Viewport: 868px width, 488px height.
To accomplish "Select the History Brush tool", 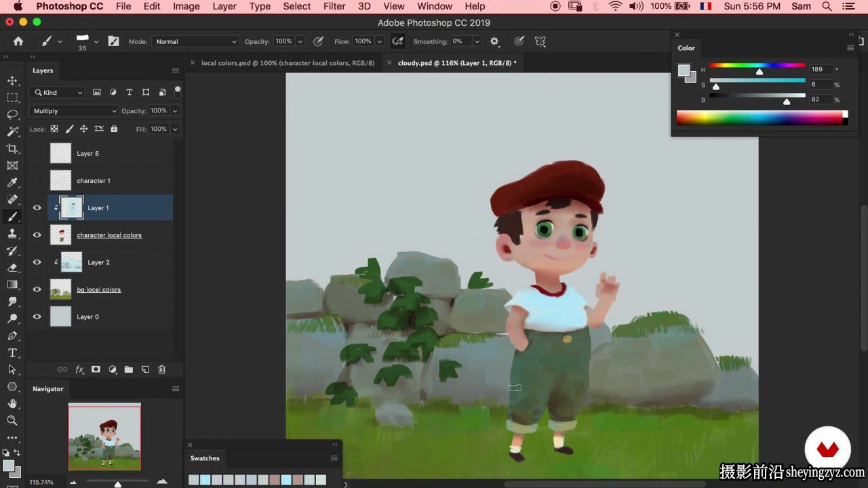I will point(12,251).
